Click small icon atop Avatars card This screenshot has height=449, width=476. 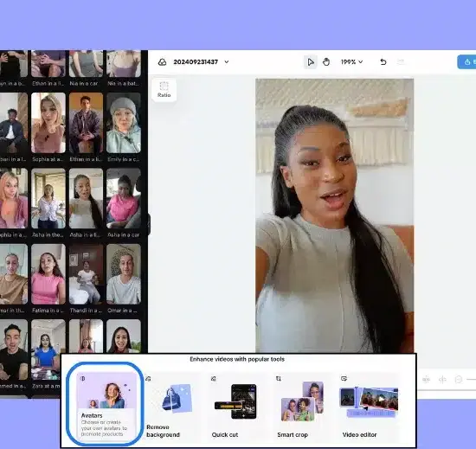click(83, 378)
